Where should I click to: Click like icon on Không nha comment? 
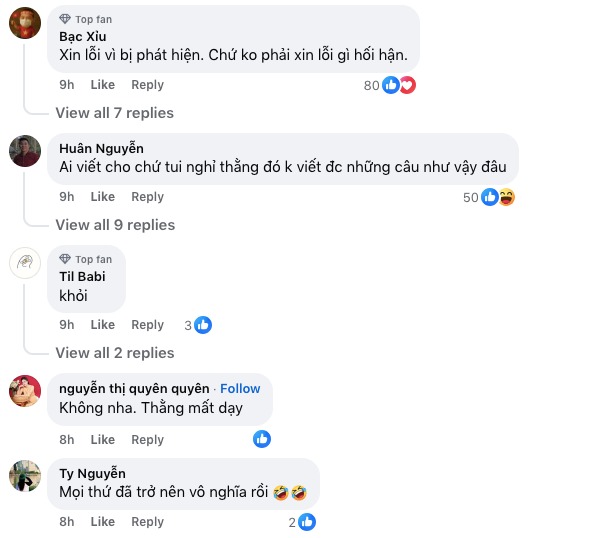pyautogui.click(x=262, y=439)
